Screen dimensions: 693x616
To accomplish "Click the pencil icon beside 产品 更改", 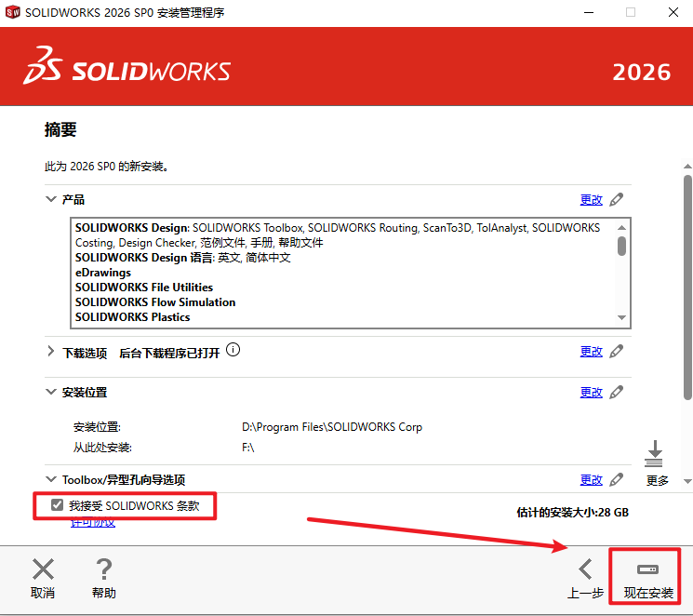I will (x=617, y=199).
